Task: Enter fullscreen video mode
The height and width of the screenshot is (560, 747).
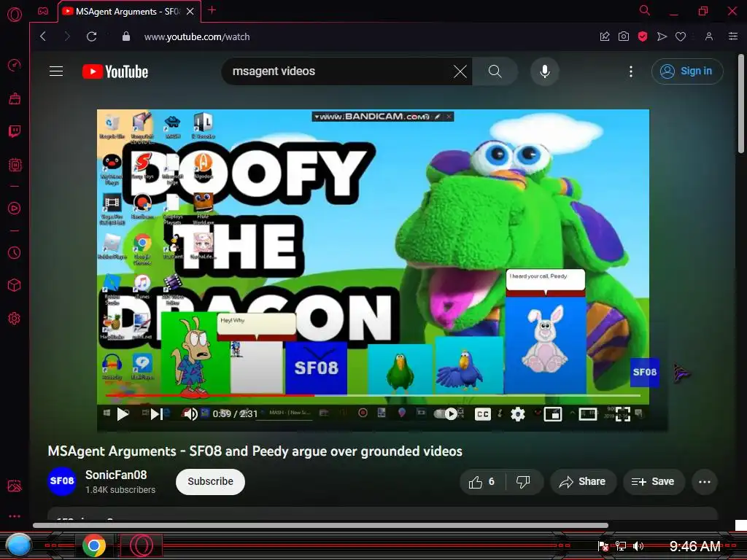Action: point(623,414)
